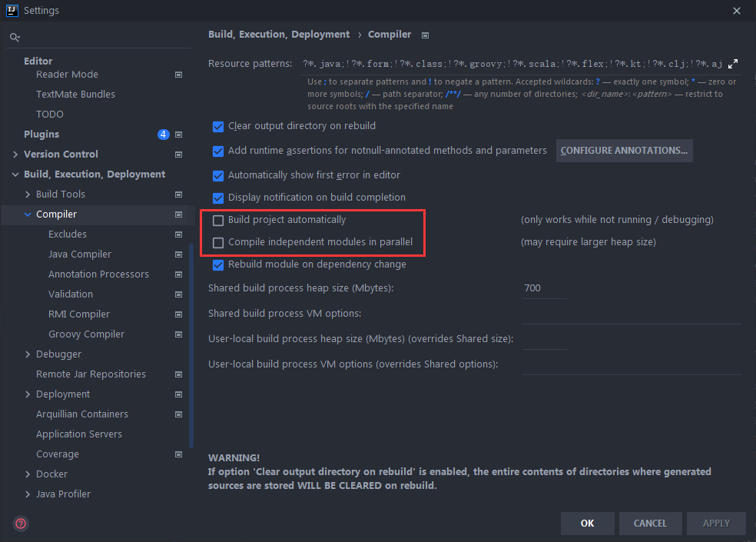This screenshot has width=756, height=542.
Task: Uncheck Clear output directory on rebuild
Action: [x=218, y=126]
